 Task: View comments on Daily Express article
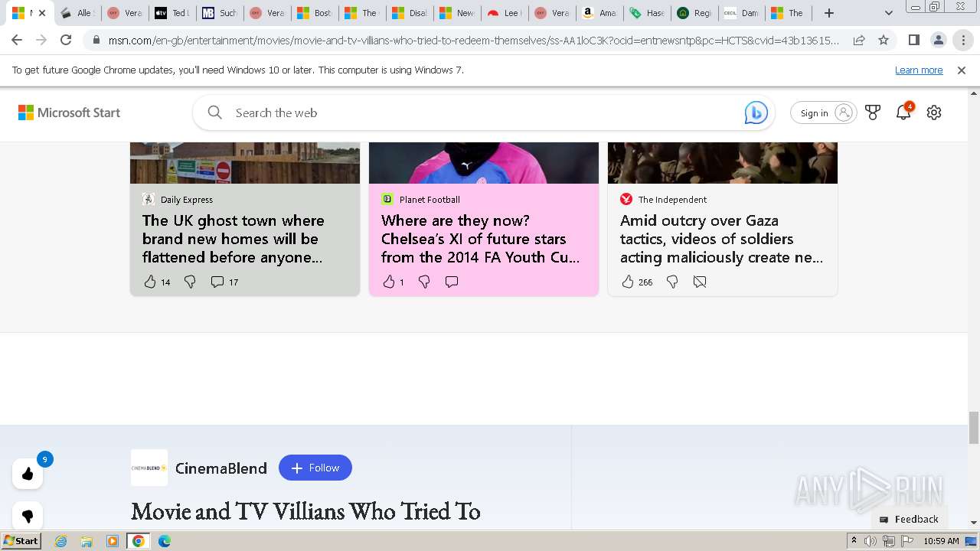pyautogui.click(x=224, y=282)
